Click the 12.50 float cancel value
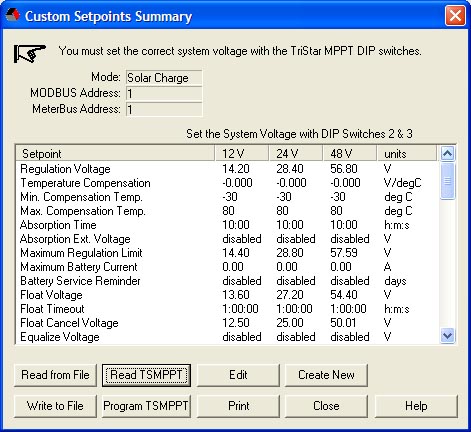471x432 pixels. [x=236, y=323]
